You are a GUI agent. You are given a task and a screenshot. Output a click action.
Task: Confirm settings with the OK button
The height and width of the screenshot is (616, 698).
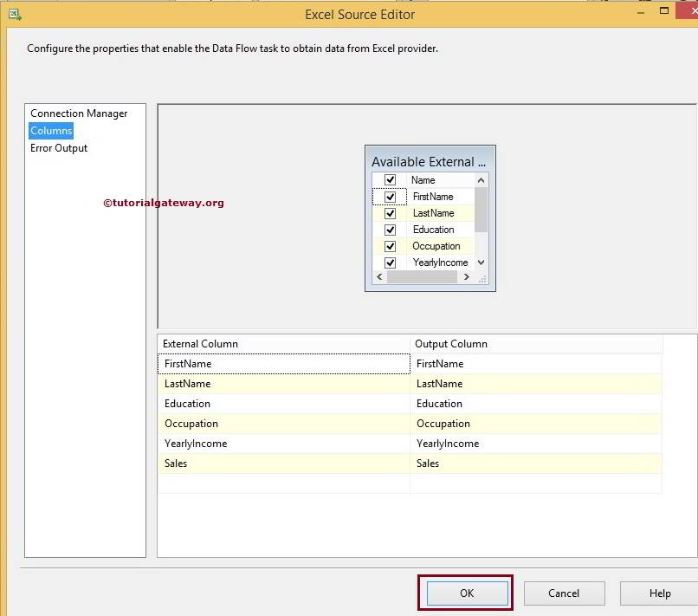(x=466, y=593)
